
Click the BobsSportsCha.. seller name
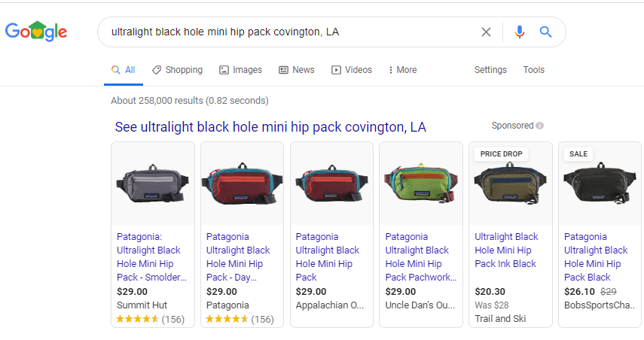coord(600,305)
